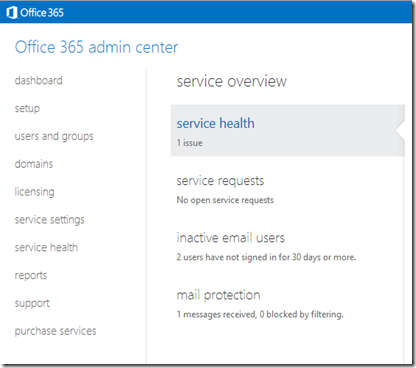Click '1 messages received, 0 blocked' text
The image size is (416, 368).
coord(260,314)
